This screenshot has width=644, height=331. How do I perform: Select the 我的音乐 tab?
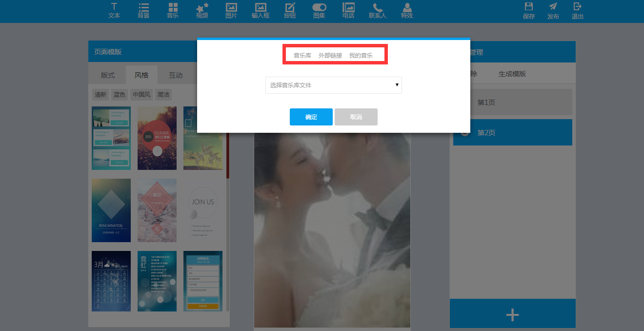pos(361,56)
